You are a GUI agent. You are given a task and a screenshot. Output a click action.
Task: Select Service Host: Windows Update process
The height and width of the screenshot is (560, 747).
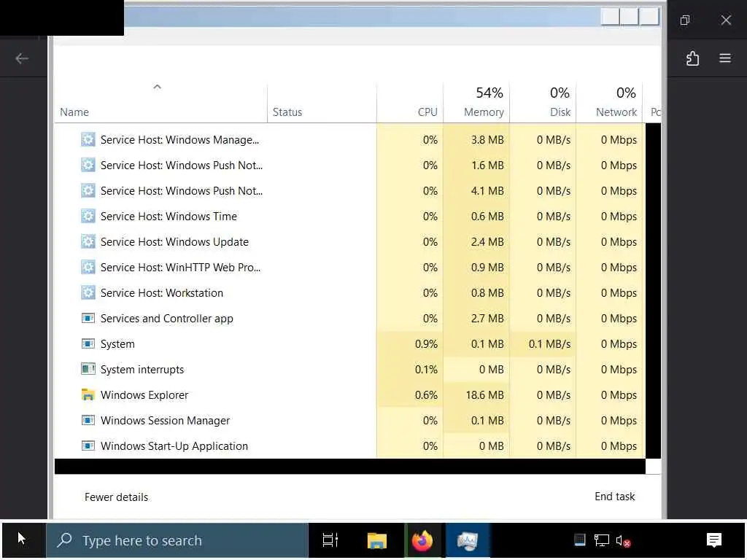click(174, 242)
